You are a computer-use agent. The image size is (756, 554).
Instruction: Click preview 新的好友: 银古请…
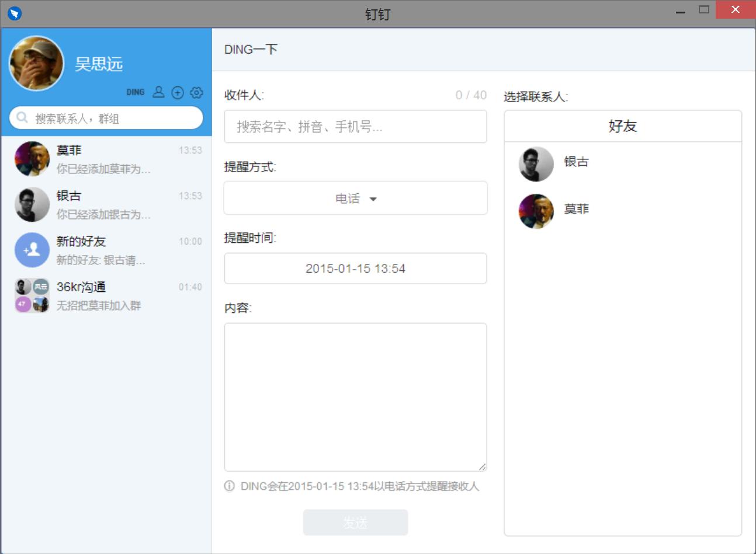point(101,260)
